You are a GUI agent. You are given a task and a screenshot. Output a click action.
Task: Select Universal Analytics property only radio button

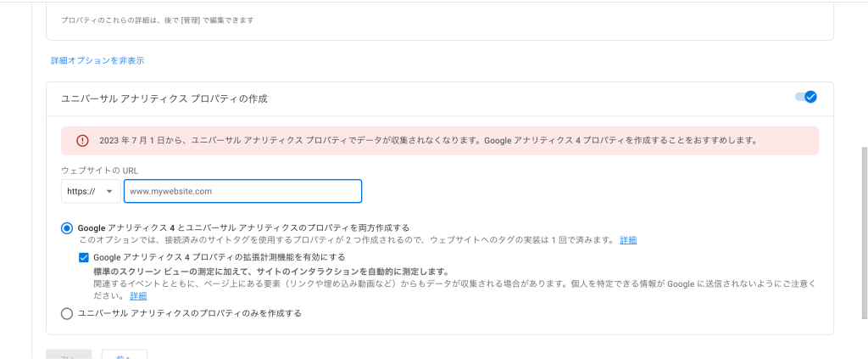click(66, 313)
